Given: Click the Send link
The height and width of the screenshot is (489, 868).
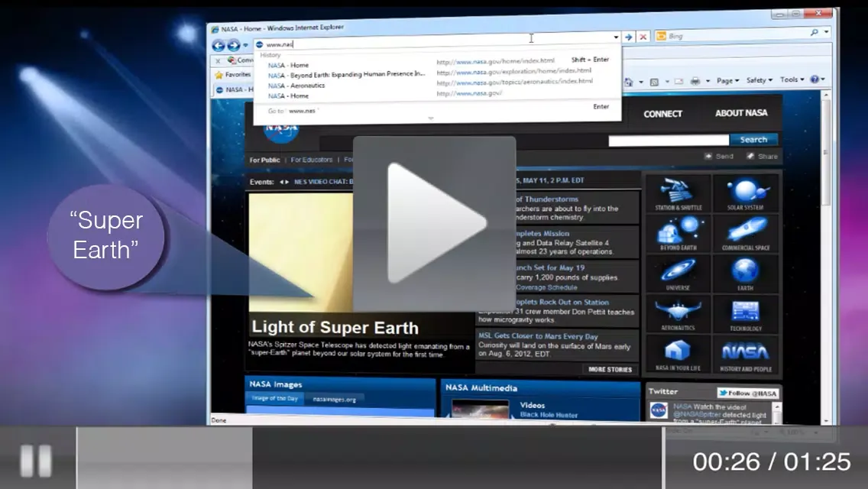Looking at the screenshot, I should pyautogui.click(x=719, y=156).
